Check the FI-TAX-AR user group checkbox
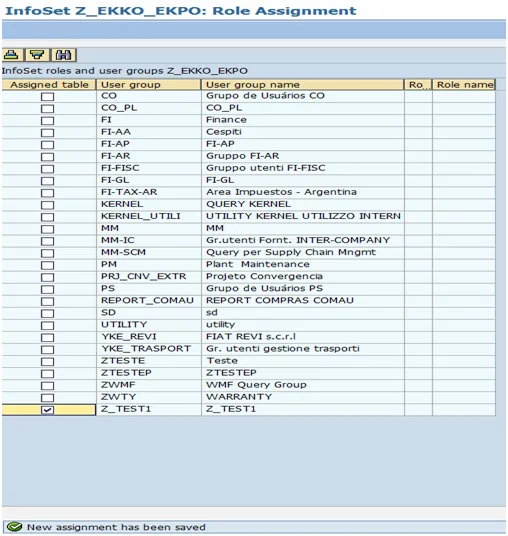The image size is (508, 536). [x=48, y=193]
